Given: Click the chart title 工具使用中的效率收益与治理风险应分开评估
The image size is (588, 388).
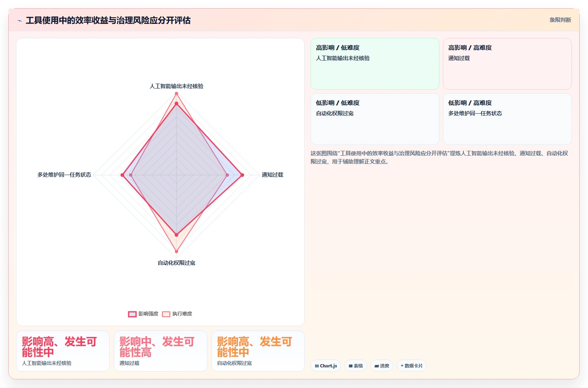Looking at the screenshot, I should 108,20.
